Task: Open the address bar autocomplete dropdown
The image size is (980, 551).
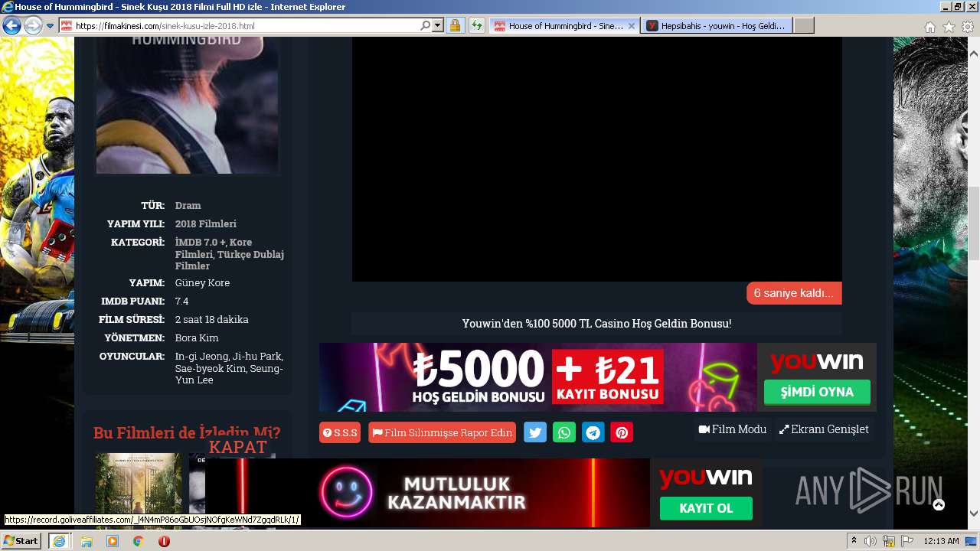Action: click(x=438, y=25)
